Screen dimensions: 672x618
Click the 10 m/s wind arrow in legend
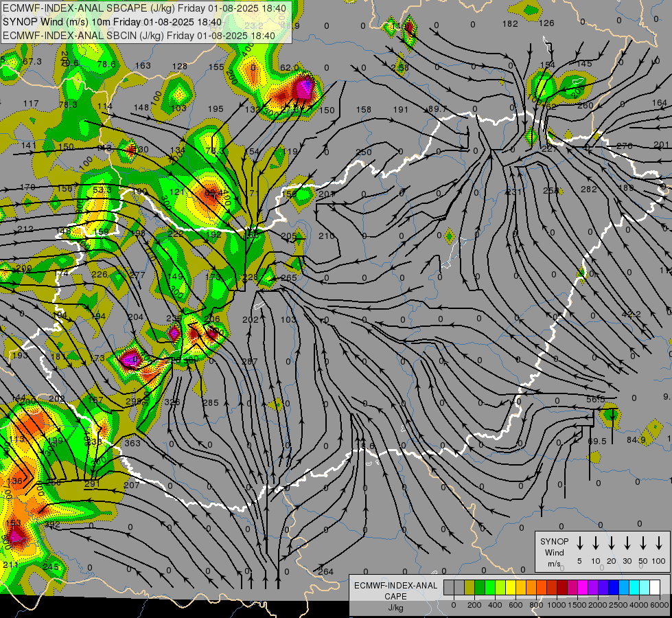point(596,543)
